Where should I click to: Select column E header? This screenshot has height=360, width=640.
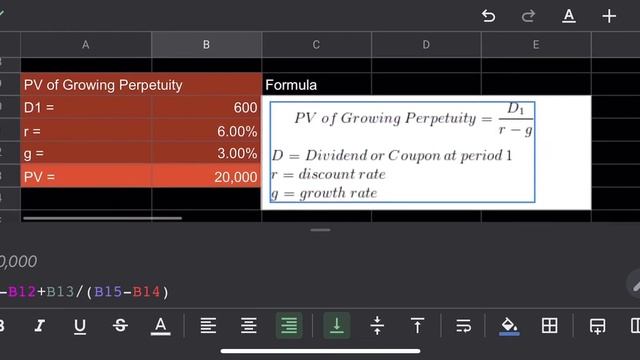pyautogui.click(x=536, y=44)
